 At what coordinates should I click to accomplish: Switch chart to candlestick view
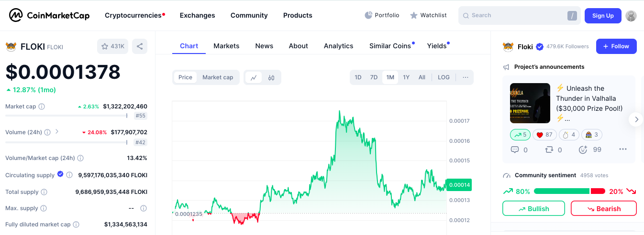tap(271, 77)
